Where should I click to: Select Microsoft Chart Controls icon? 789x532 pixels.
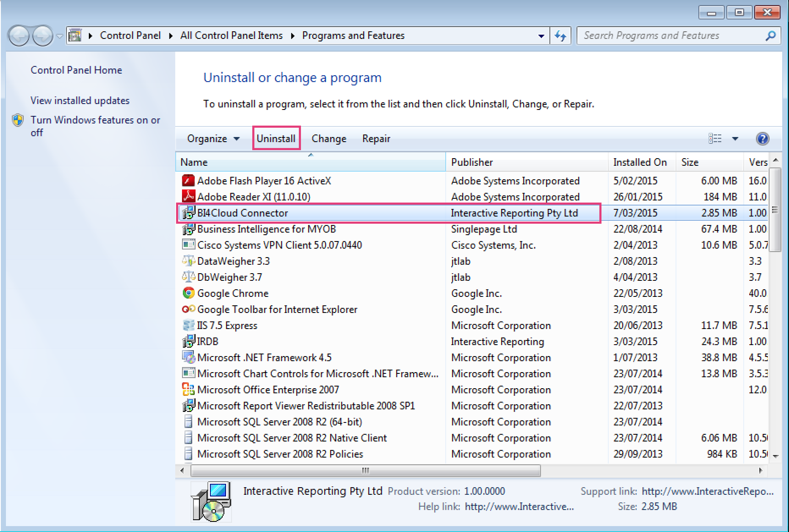pos(188,373)
